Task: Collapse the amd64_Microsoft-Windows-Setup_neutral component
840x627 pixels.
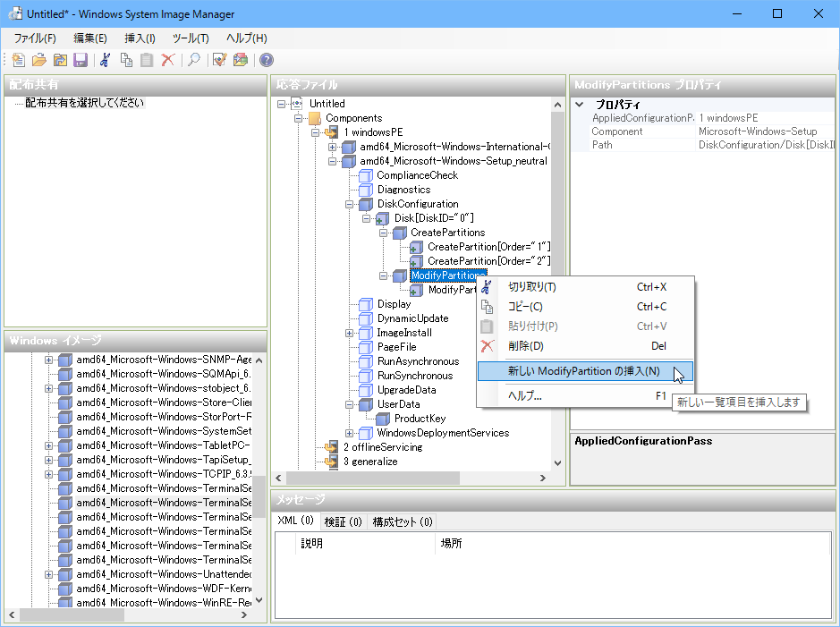Action: point(332,161)
